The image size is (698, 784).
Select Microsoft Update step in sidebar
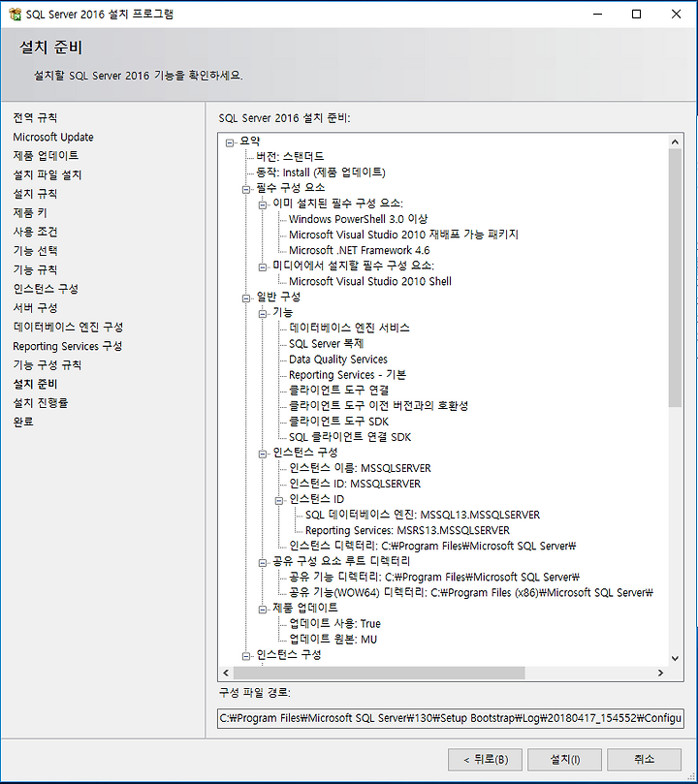[53, 137]
